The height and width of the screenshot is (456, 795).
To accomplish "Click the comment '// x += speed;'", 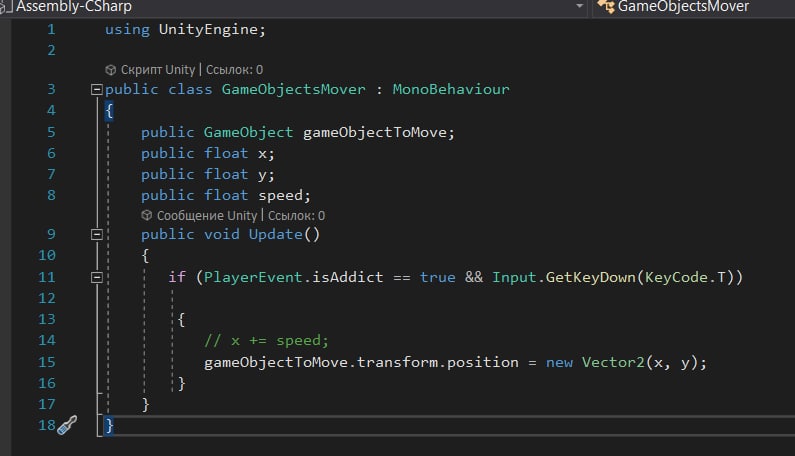I will (x=266, y=340).
